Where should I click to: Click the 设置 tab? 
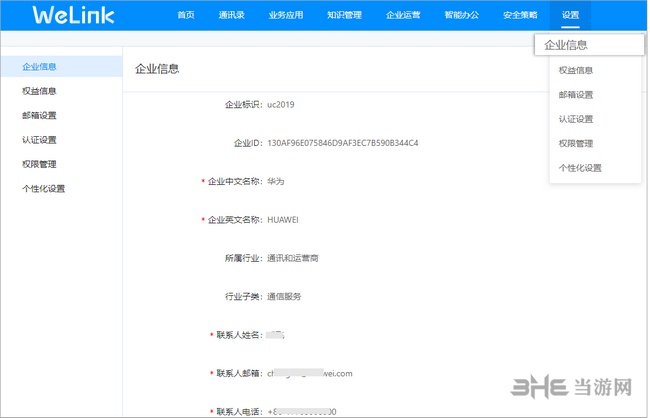tap(570, 15)
